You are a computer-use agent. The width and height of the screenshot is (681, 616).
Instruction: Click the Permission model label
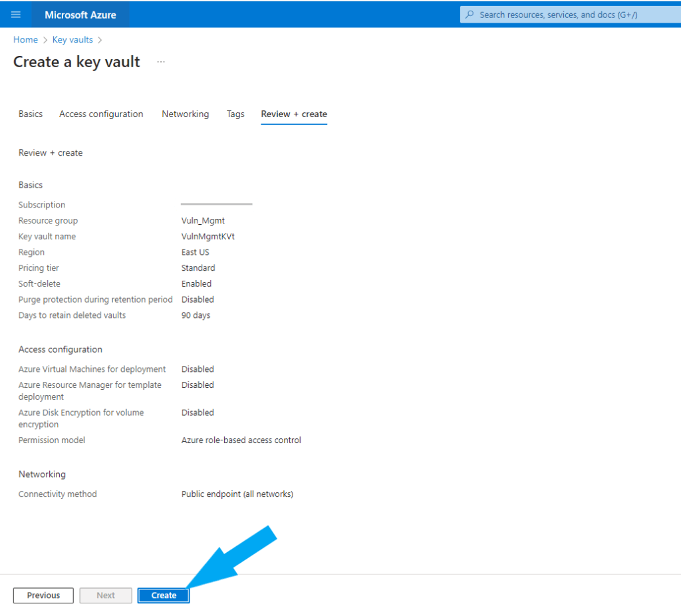[52, 440]
